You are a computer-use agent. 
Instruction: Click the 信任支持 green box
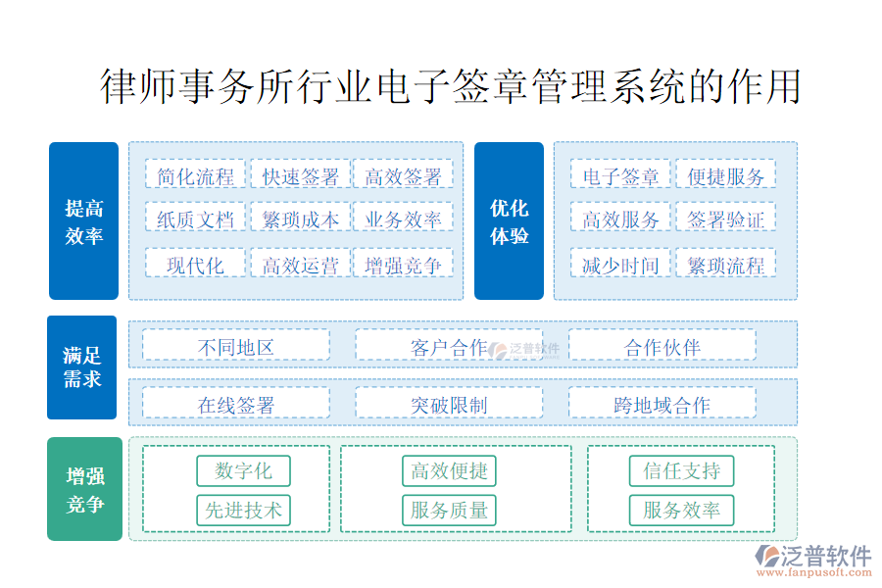(x=681, y=471)
